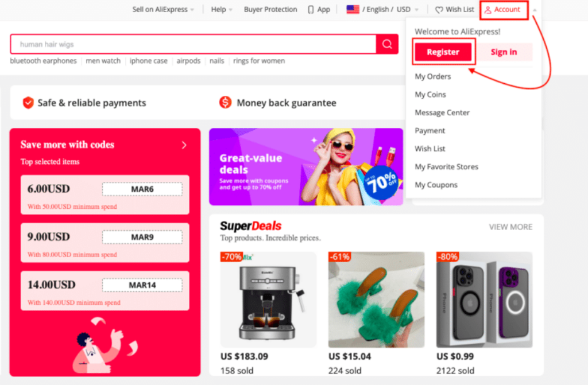Viewport: 588px width, 385px height.
Task: Open the Wish List heart icon
Action: pos(439,10)
